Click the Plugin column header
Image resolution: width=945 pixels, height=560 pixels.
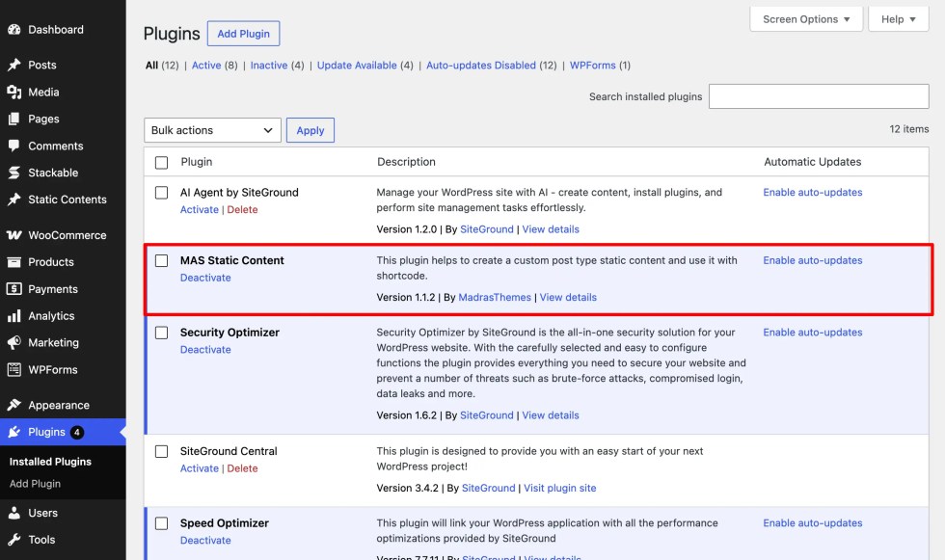coord(197,161)
